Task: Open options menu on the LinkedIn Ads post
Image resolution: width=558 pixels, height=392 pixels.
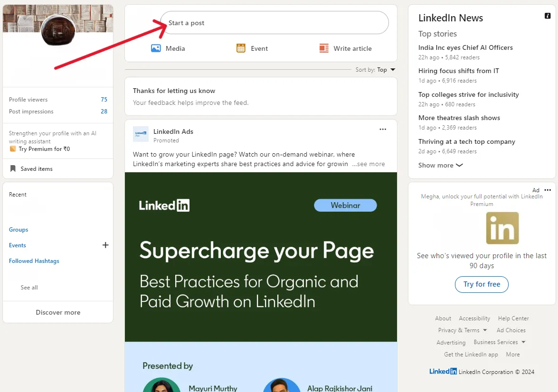Action: coord(383,129)
